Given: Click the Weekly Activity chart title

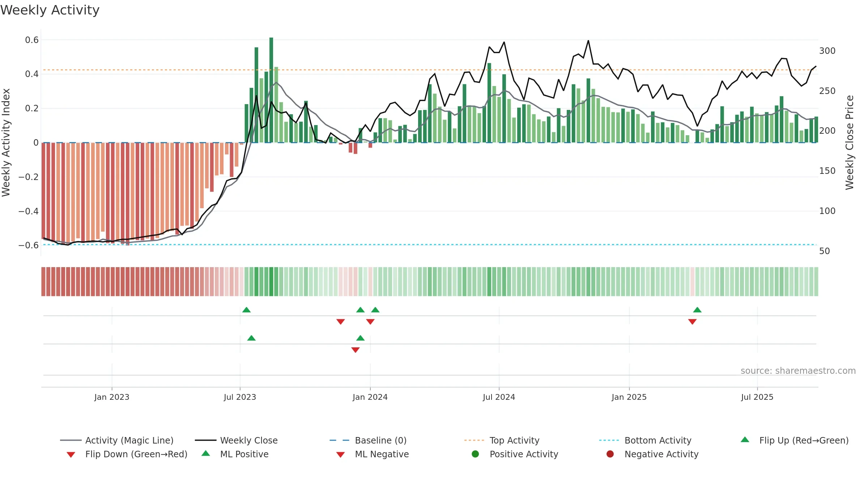Looking at the screenshot, I should (x=50, y=10).
